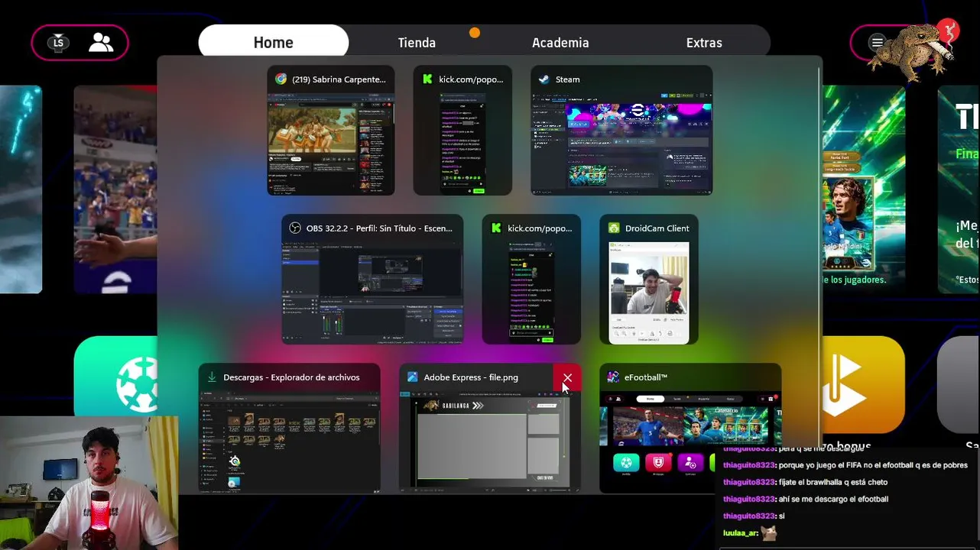The height and width of the screenshot is (550, 980).
Task: Go to the Extras tab
Action: coord(704,43)
